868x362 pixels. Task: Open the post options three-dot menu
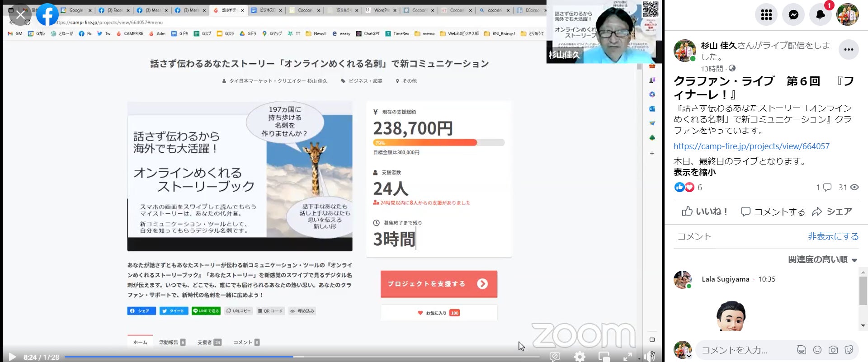849,50
